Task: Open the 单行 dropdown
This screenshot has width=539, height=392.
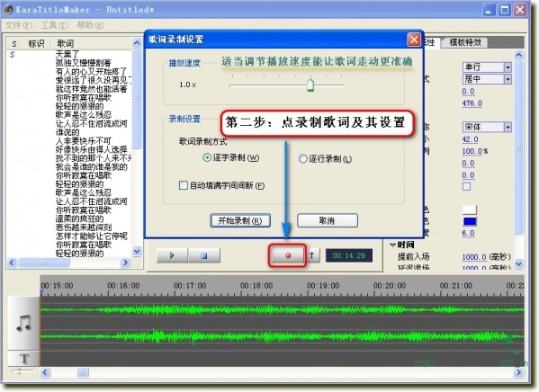Action: pos(487,67)
